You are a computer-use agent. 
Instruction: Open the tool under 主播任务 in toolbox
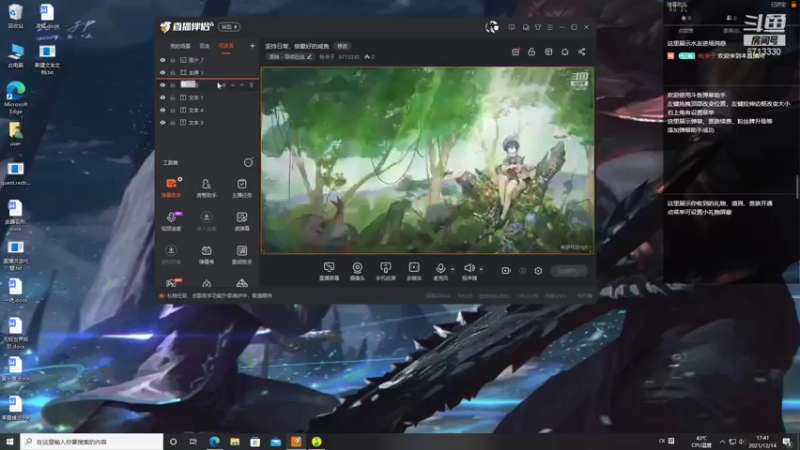[x=242, y=221]
